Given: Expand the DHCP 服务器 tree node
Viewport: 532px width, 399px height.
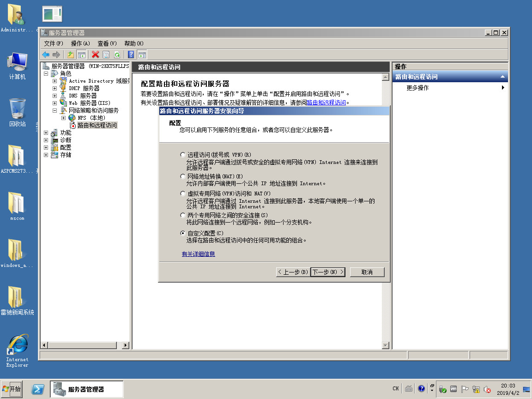Looking at the screenshot, I should coord(55,88).
